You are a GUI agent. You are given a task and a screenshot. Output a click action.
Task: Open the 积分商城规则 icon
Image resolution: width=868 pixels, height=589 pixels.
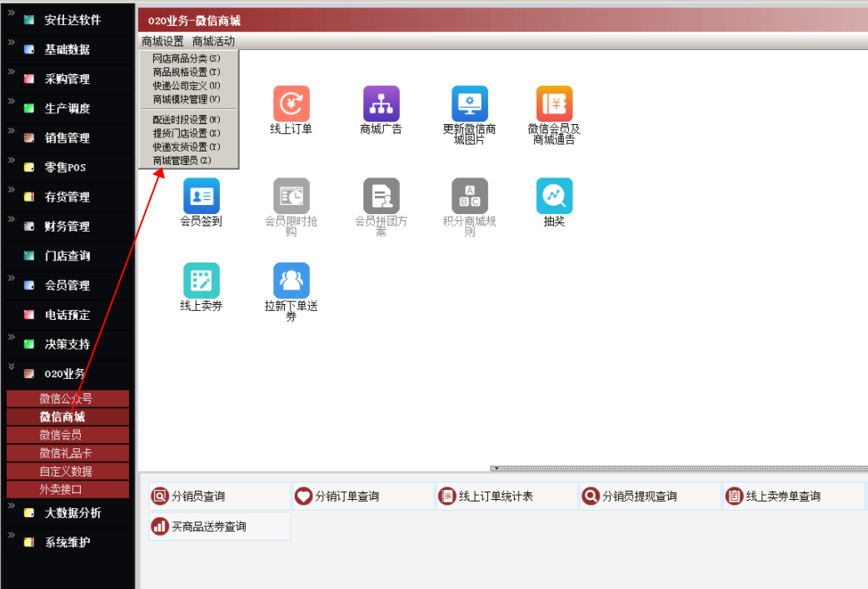470,196
